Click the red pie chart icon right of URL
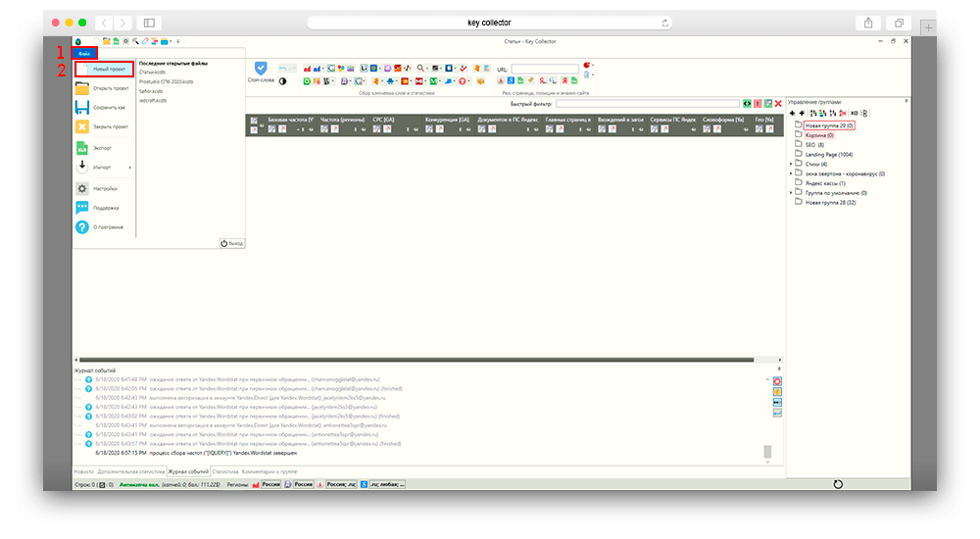This screenshot has height=539, width=980. pos(586,65)
